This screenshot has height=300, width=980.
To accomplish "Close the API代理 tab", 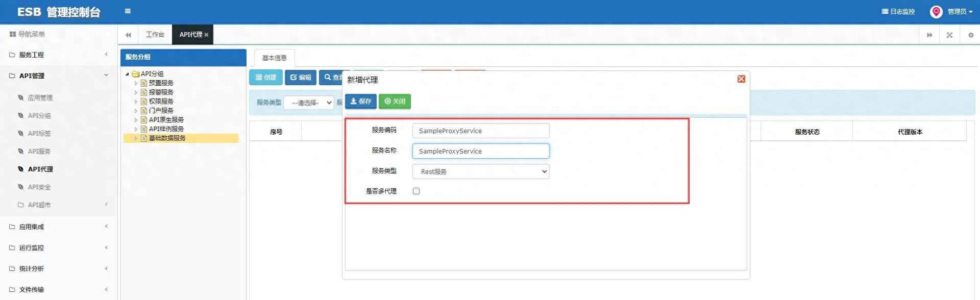I will tap(206, 35).
